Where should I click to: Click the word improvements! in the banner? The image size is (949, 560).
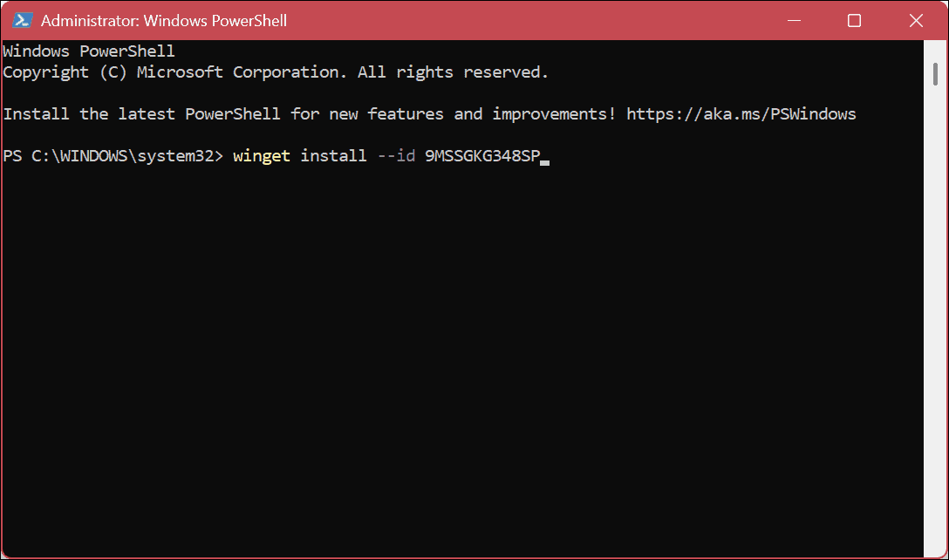[x=552, y=113]
